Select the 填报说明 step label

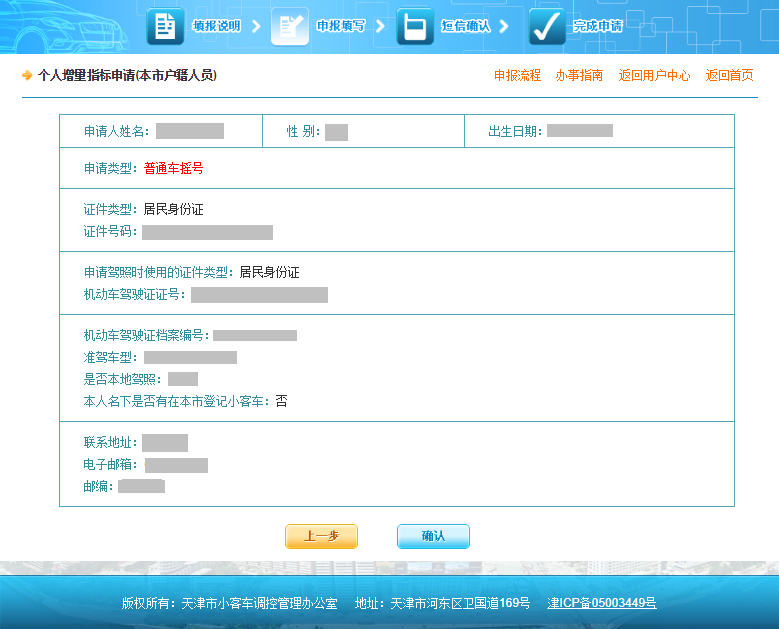(216, 26)
